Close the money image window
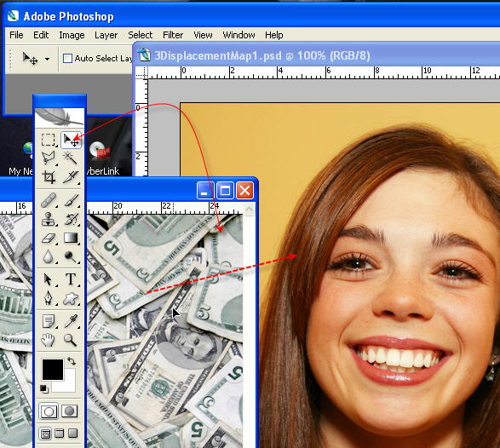The image size is (500, 448). (244, 191)
